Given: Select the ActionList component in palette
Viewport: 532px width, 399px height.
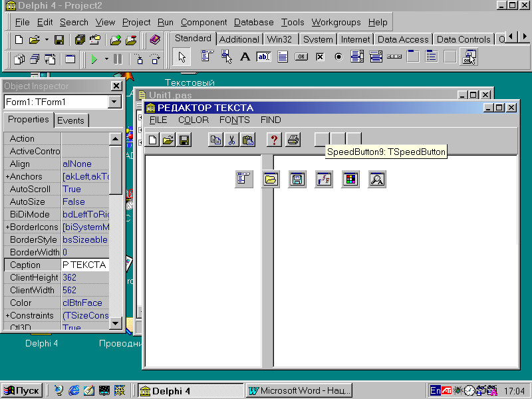Looking at the screenshot, I should coord(469,57).
